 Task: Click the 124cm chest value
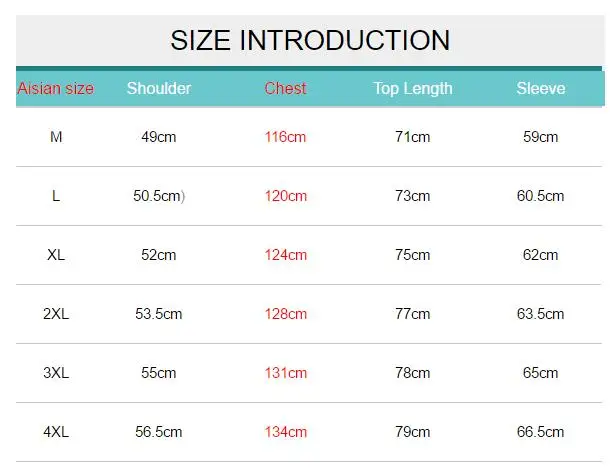point(286,255)
